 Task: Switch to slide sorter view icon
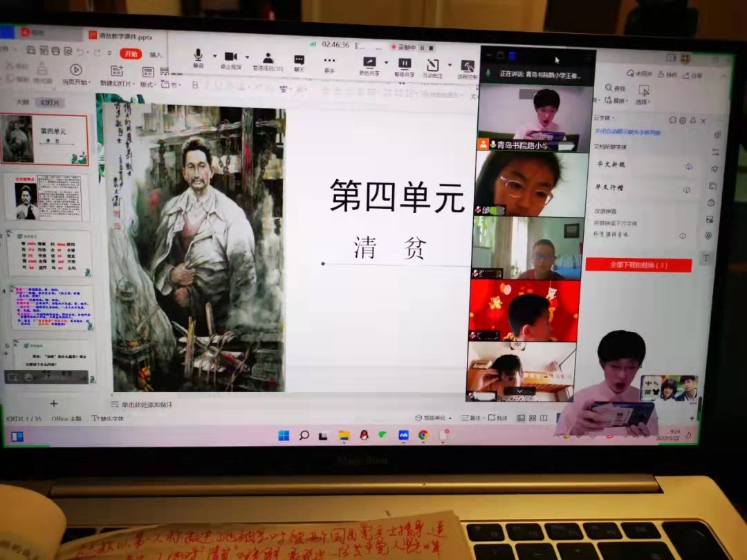[533, 418]
